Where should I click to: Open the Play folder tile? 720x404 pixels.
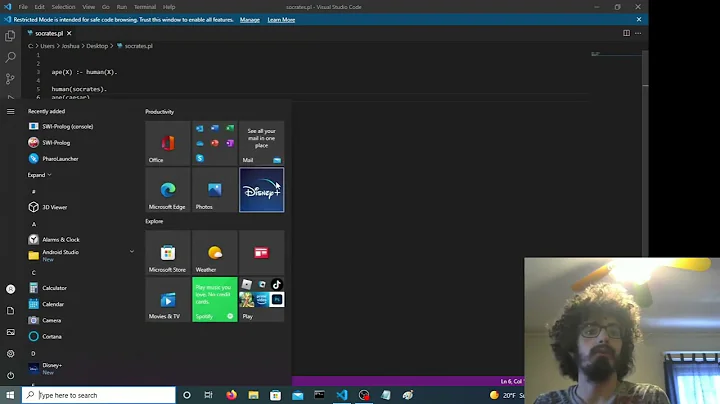point(261,299)
